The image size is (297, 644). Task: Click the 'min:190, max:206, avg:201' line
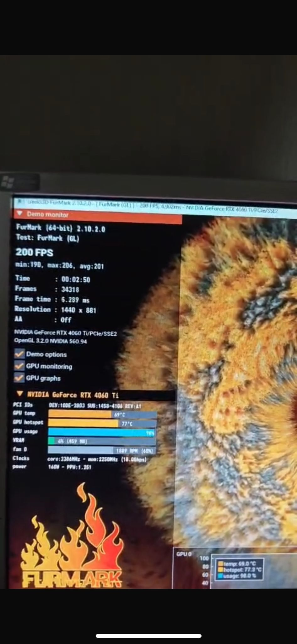point(60,266)
